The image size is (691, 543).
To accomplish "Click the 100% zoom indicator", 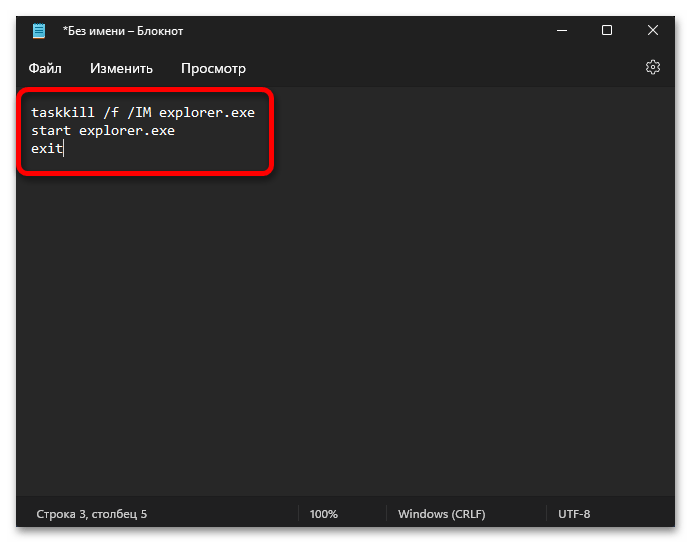I will 323,514.
